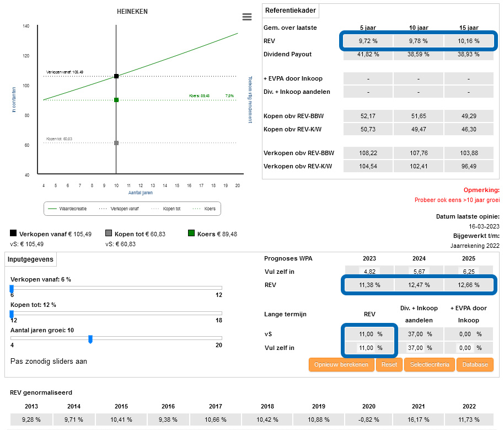Click the HEINEKEN chart title
The width and height of the screenshot is (504, 430).
(x=132, y=12)
